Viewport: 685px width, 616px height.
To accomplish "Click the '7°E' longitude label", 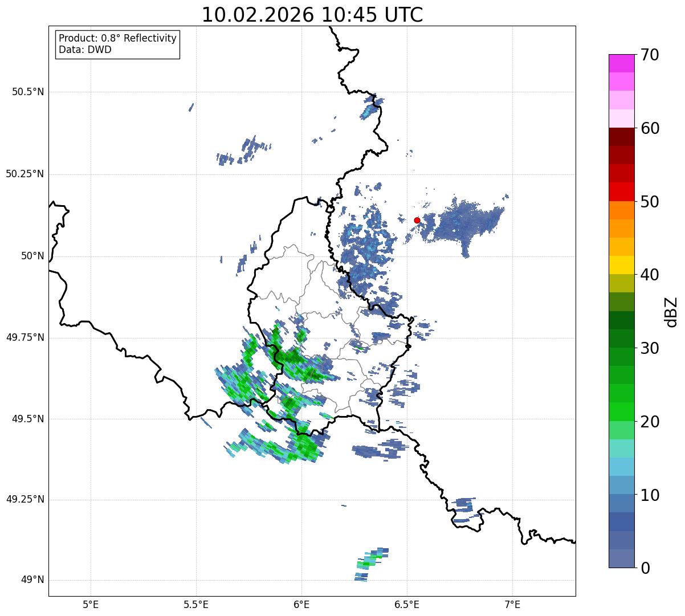I will 512,604.
